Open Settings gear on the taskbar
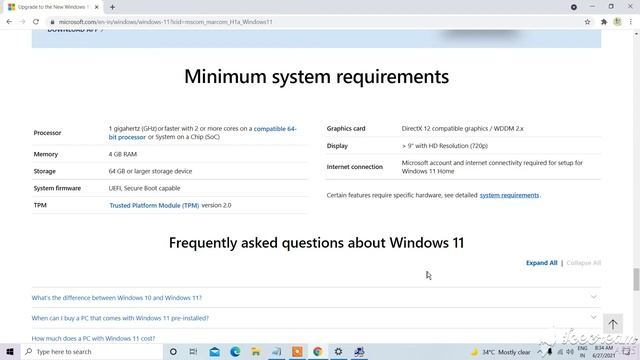Screen dimensions: 640x360 point(338,351)
